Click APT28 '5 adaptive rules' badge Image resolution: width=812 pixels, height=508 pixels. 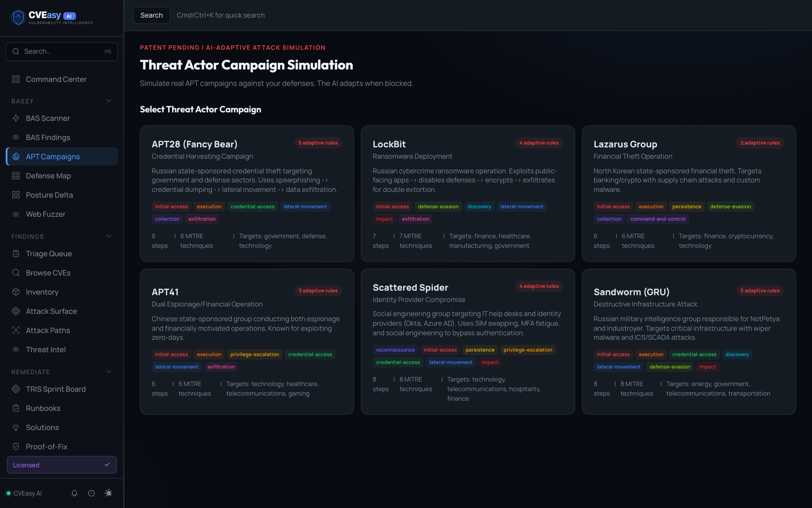(x=318, y=143)
